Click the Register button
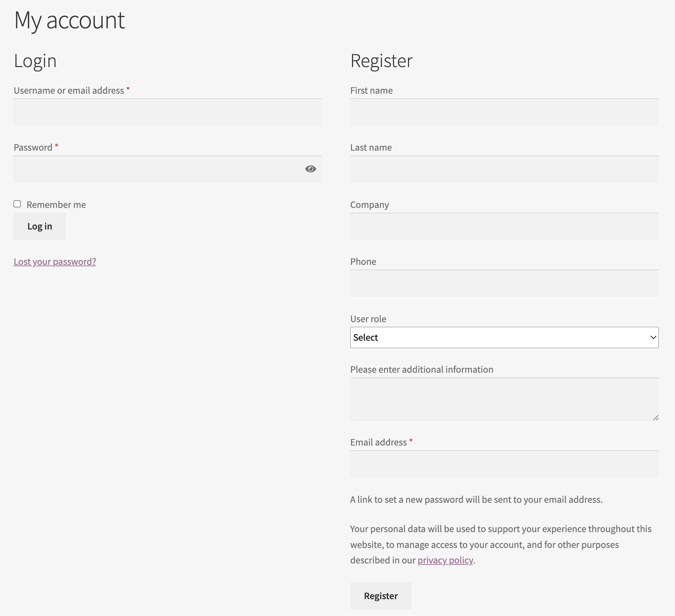This screenshot has width=675, height=616. pos(381,596)
